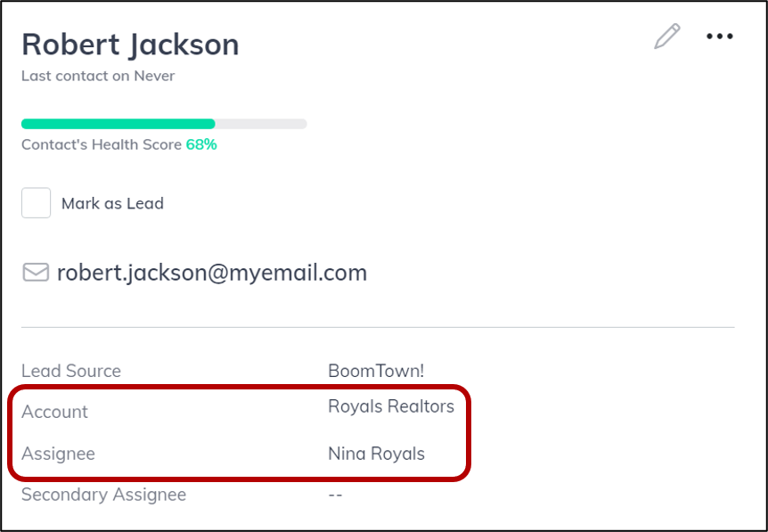
Task: Click the envelope email icon
Action: coord(36,273)
